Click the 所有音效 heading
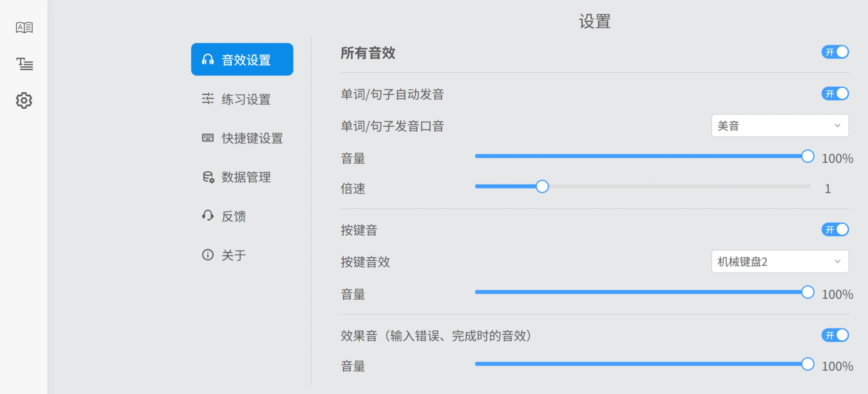 coord(368,53)
